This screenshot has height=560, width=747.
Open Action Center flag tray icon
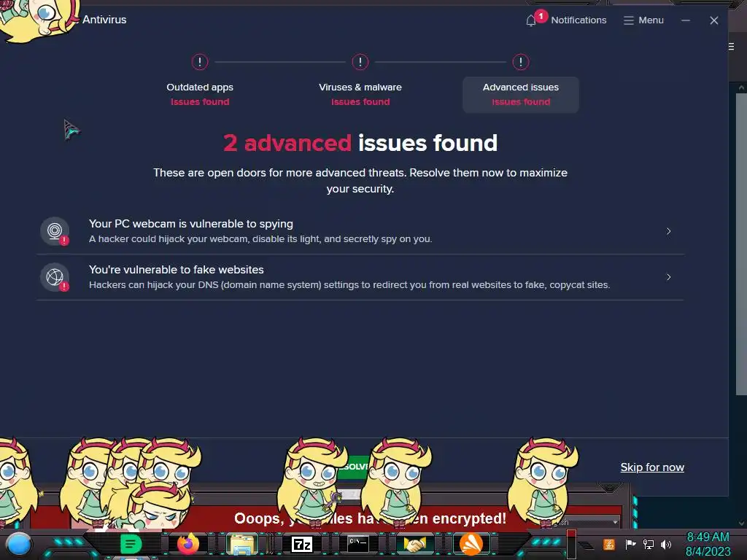coord(630,544)
